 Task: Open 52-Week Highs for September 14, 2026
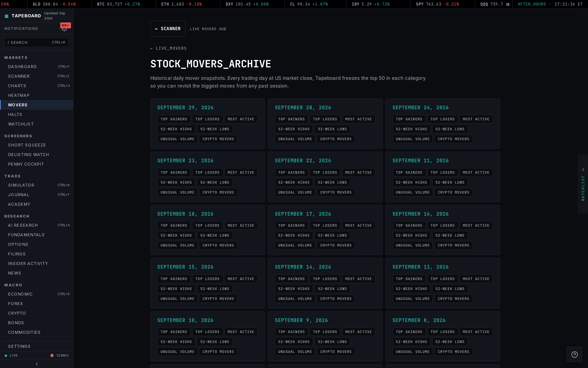tap(294, 289)
